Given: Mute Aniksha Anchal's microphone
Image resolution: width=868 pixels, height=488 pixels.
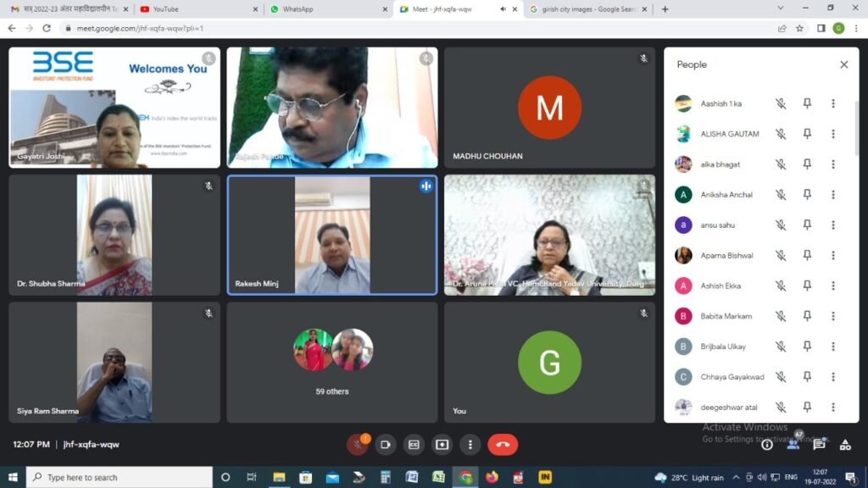Looking at the screenshot, I should (781, 195).
